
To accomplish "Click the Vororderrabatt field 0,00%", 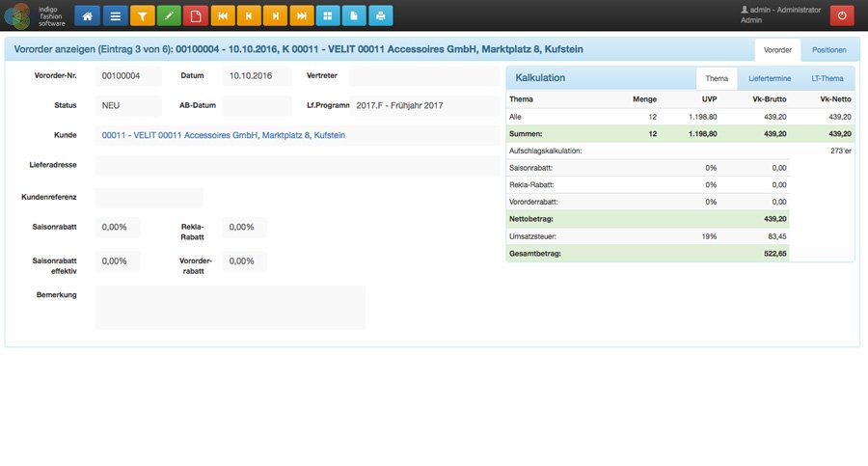I will (244, 261).
